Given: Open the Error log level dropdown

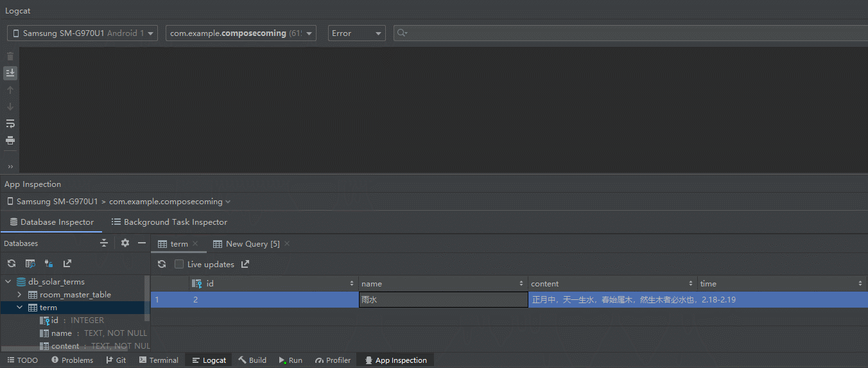Looking at the screenshot, I should (x=356, y=33).
